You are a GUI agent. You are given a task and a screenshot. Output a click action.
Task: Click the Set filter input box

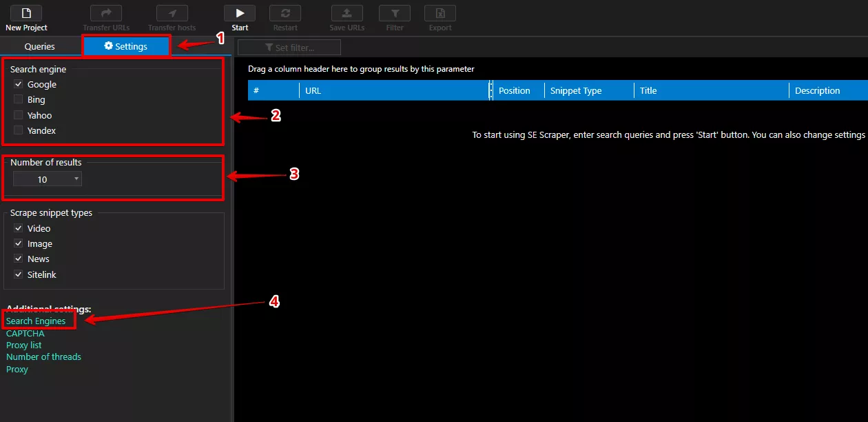[x=289, y=48]
